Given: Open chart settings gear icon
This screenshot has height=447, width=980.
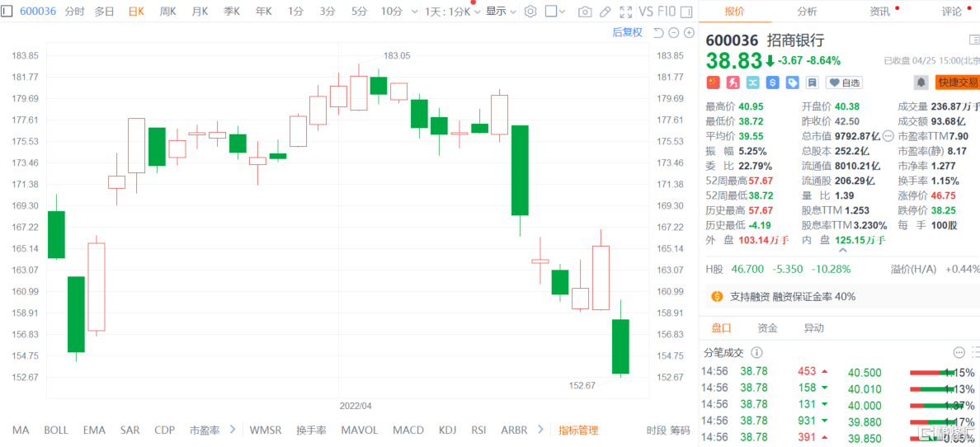Looking at the screenshot, I should [x=530, y=12].
